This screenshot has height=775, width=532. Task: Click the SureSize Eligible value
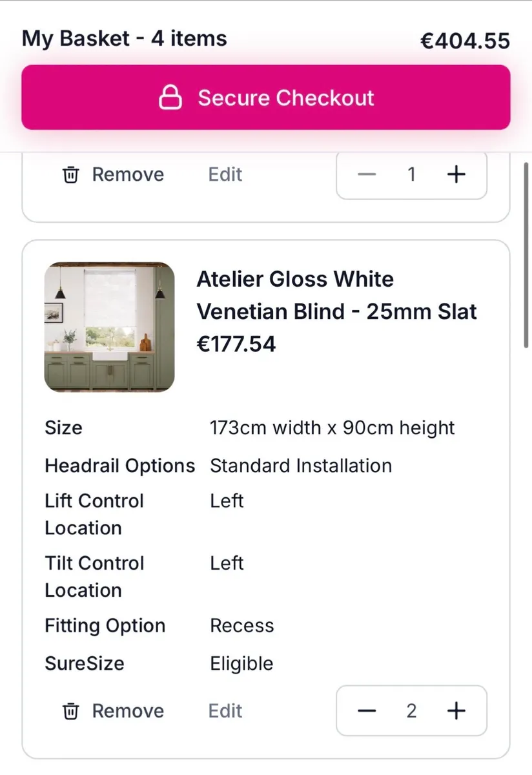241,663
